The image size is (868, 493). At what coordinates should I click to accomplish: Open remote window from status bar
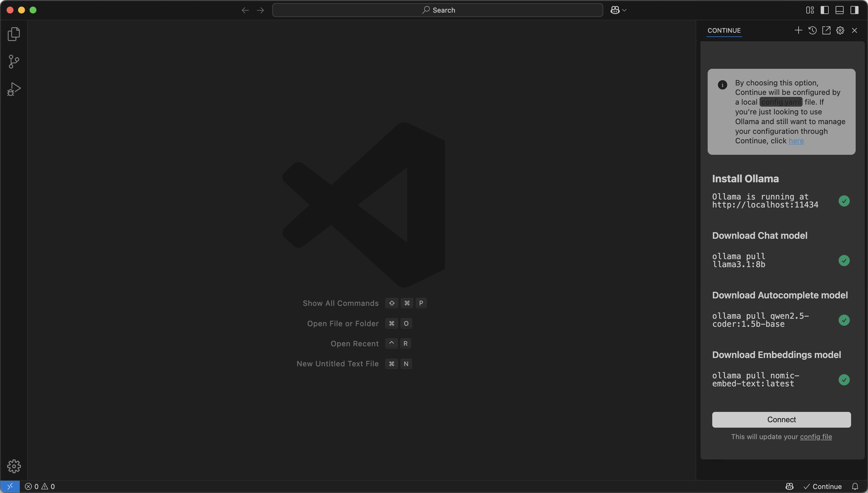pyautogui.click(x=10, y=487)
